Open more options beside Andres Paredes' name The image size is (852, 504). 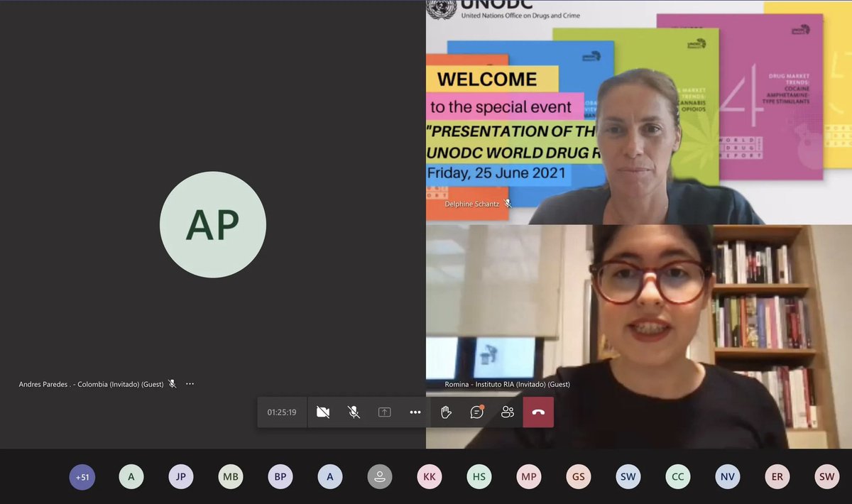click(x=190, y=384)
